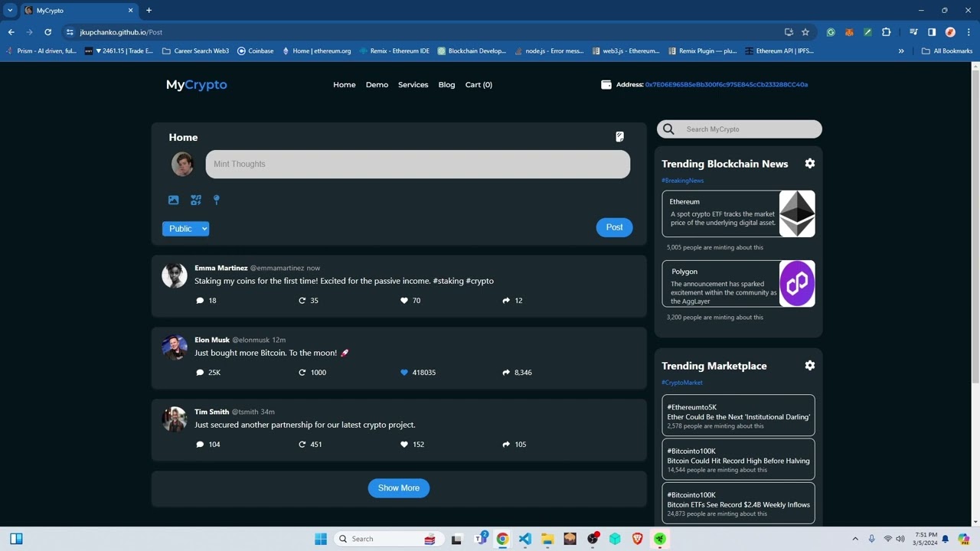Open Chrome extensions puzzle icon
Image resolution: width=980 pixels, height=551 pixels.
pyautogui.click(x=887, y=32)
